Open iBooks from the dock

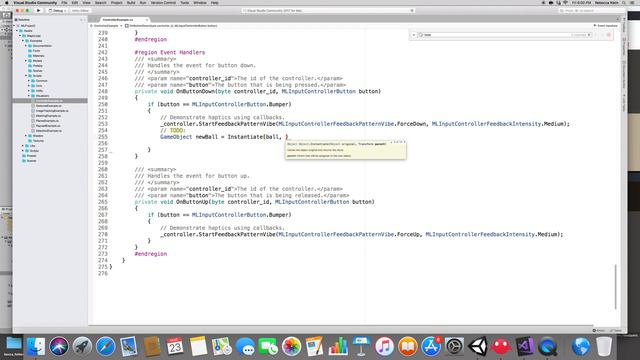pyautogui.click(x=408, y=347)
